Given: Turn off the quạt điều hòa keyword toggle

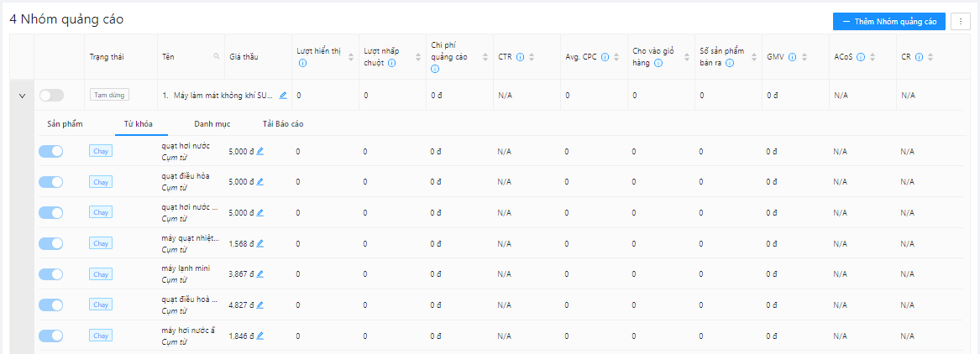Looking at the screenshot, I should (x=51, y=182).
